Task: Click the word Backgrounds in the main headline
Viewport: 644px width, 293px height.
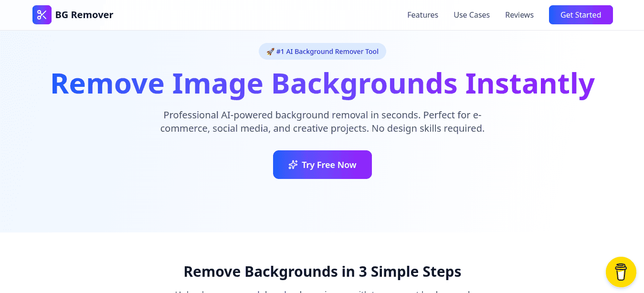Action: pos(364,84)
